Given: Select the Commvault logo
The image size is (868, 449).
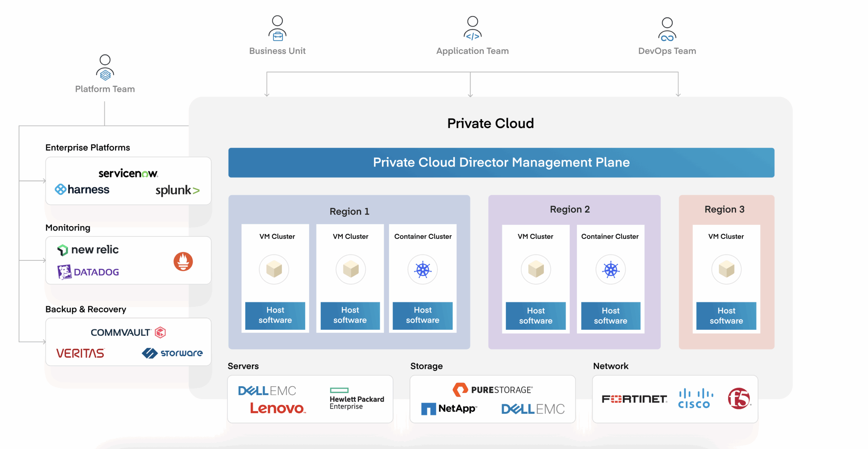Looking at the screenshot, I should pos(128,332).
